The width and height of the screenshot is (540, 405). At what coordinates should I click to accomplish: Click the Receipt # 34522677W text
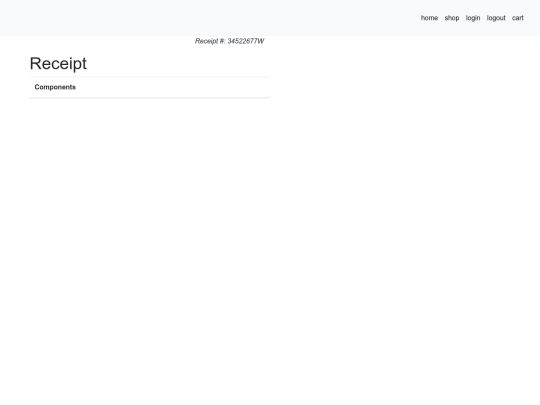229,41
